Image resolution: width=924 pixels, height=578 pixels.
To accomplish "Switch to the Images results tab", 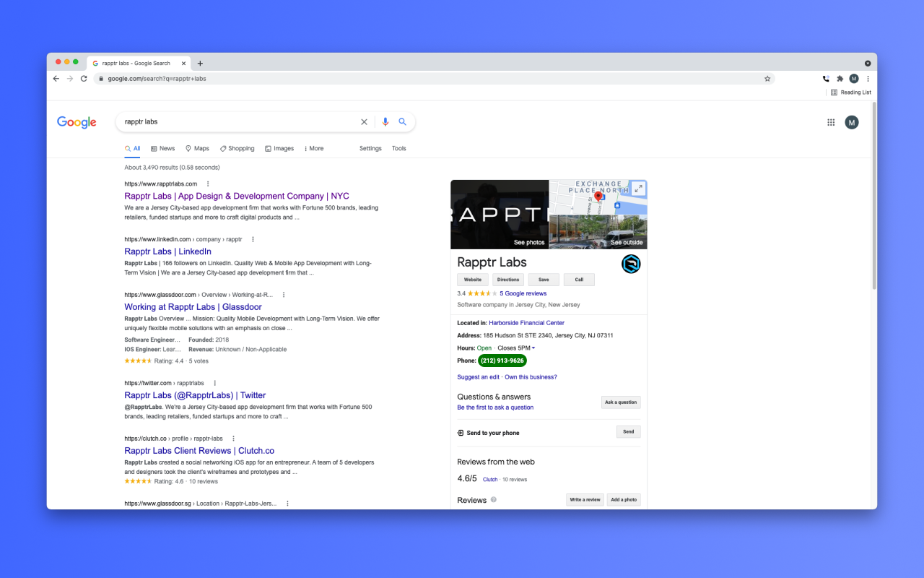I will 279,149.
